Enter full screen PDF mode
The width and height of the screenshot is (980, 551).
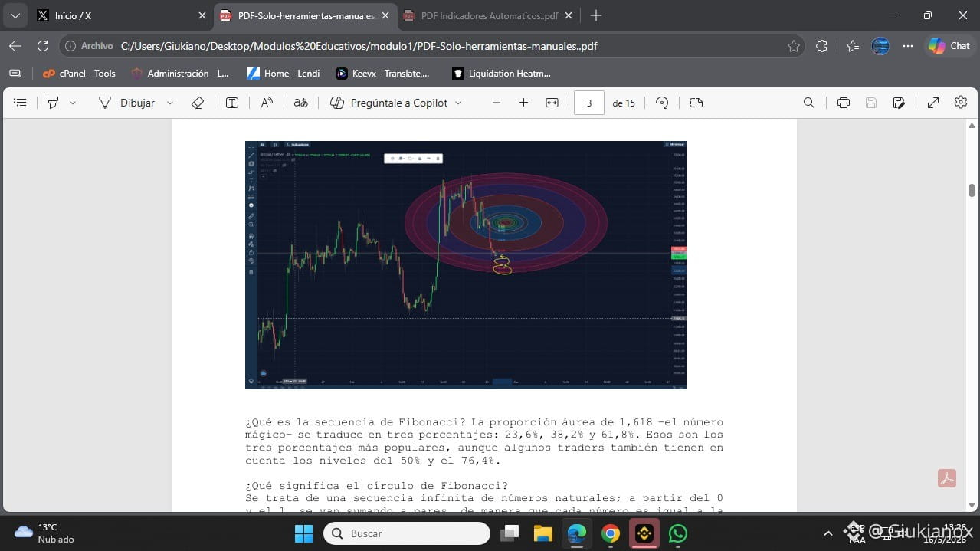tap(933, 103)
